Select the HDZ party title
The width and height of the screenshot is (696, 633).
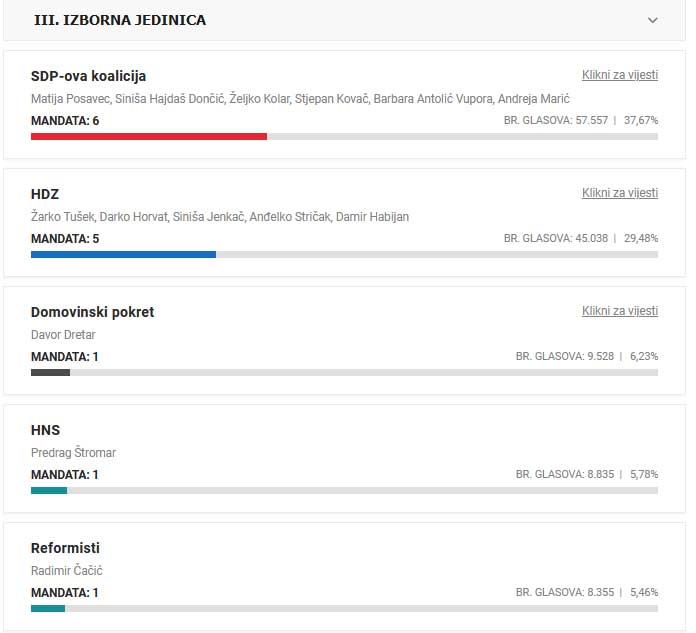(45, 194)
